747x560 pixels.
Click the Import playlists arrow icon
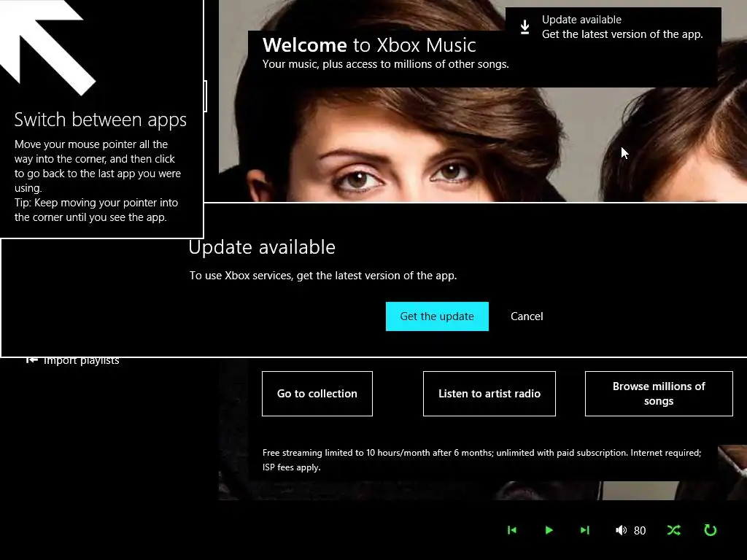pos(31,360)
